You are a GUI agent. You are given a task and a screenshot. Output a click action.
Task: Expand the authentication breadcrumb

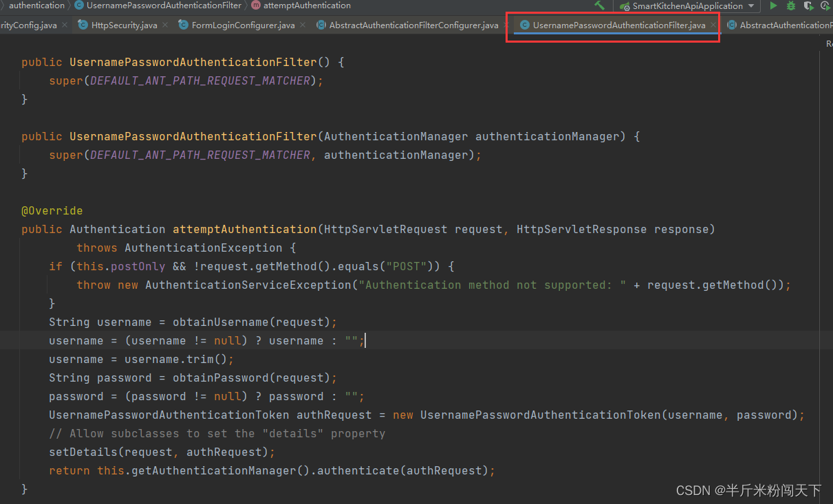[36, 6]
